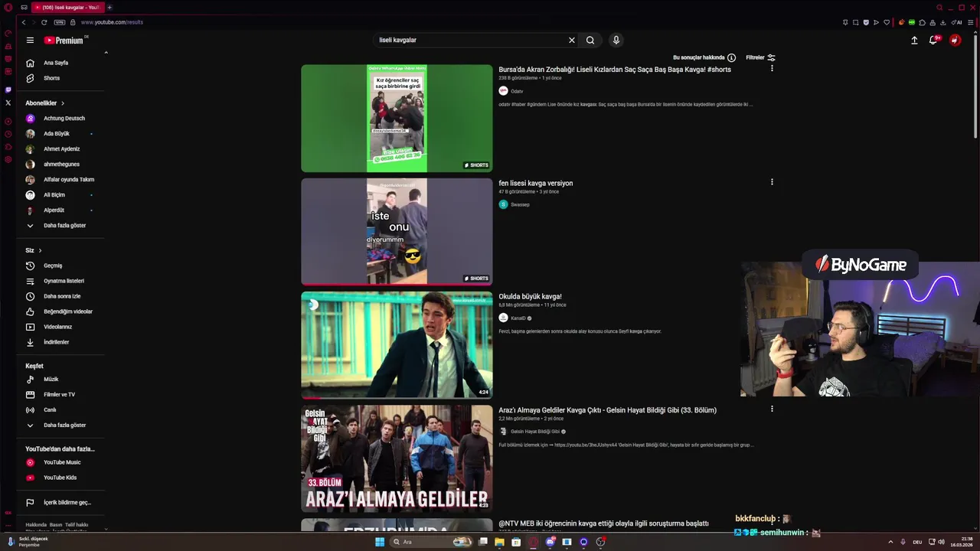The height and width of the screenshot is (551, 980).
Task: Open the Kanal D channel link
Action: tap(518, 318)
